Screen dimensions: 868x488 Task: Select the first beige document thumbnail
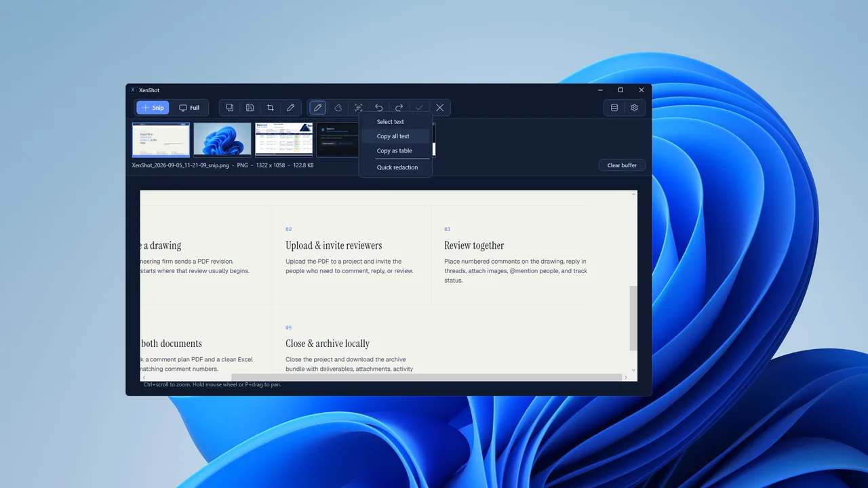[161, 140]
